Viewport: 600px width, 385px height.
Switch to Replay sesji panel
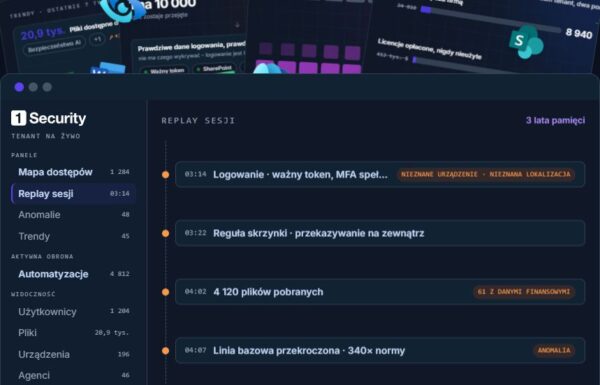73,194
